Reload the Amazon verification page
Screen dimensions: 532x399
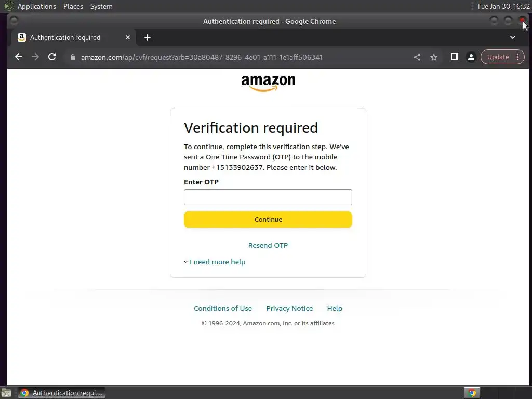pos(52,57)
